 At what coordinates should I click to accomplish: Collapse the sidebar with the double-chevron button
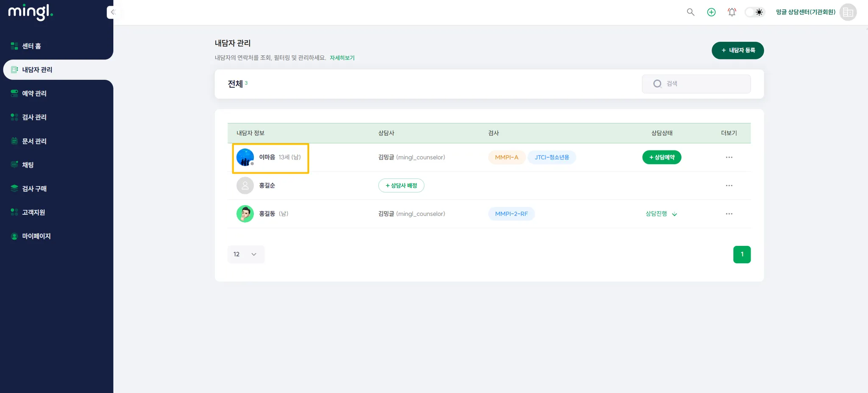click(113, 12)
